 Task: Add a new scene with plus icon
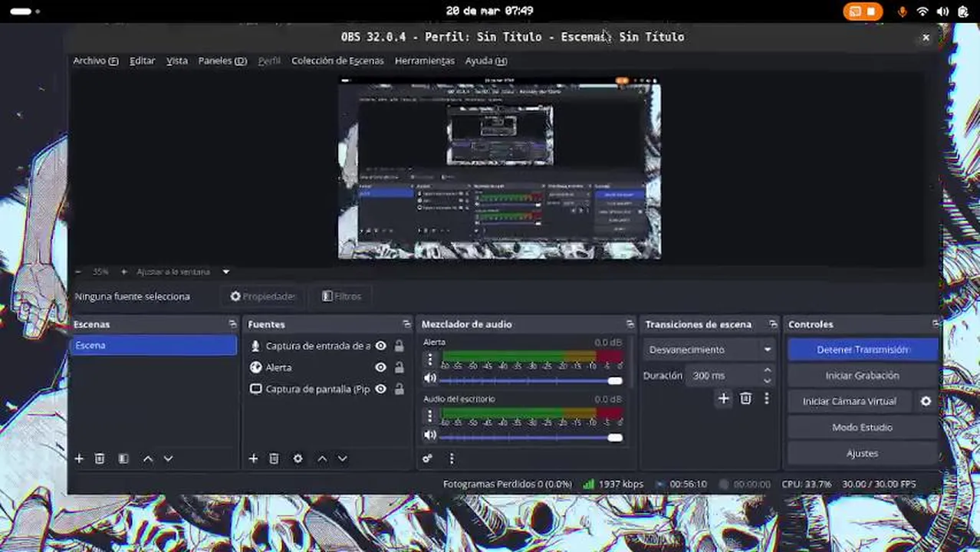[78, 458]
